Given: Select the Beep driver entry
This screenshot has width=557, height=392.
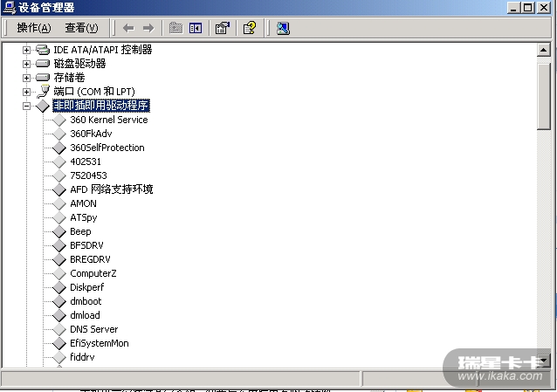Looking at the screenshot, I should [80, 231].
